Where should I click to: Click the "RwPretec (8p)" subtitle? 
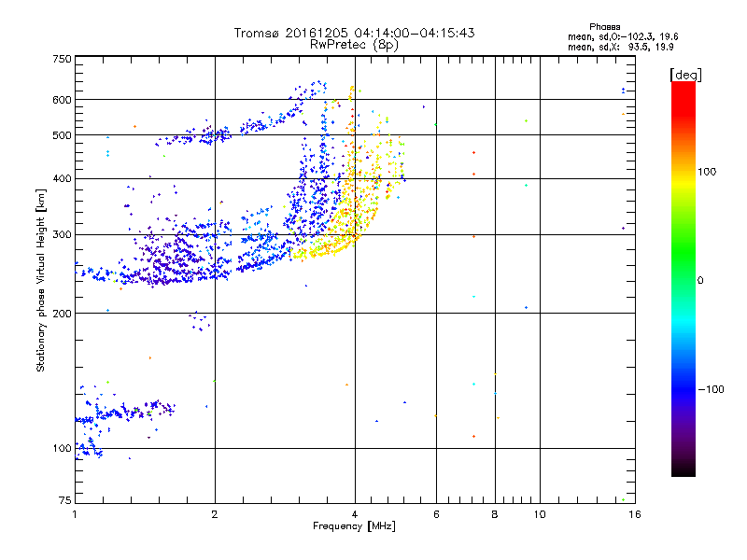tap(354, 45)
